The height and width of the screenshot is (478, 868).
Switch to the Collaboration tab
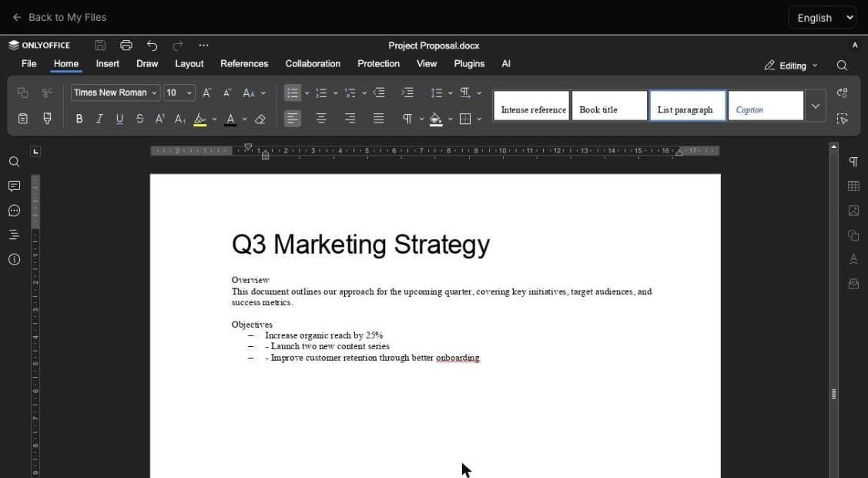coord(313,64)
